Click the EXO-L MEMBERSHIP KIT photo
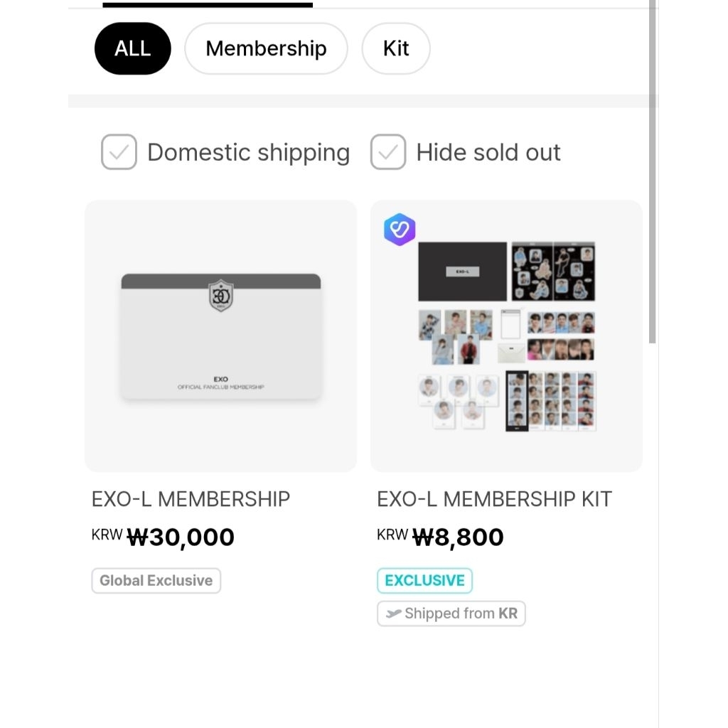Viewport: 728px width, 728px height. (x=506, y=335)
